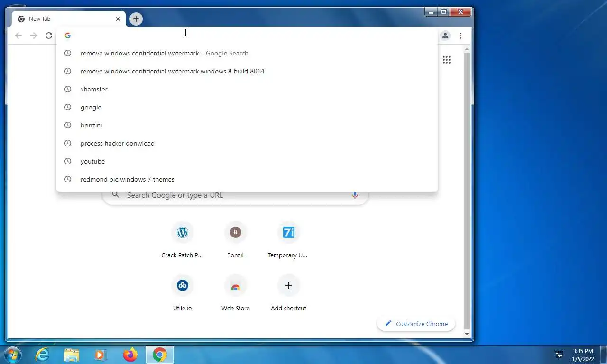Open the Crack Patch shortcut
This screenshot has width=607, height=364.
coord(182,241)
